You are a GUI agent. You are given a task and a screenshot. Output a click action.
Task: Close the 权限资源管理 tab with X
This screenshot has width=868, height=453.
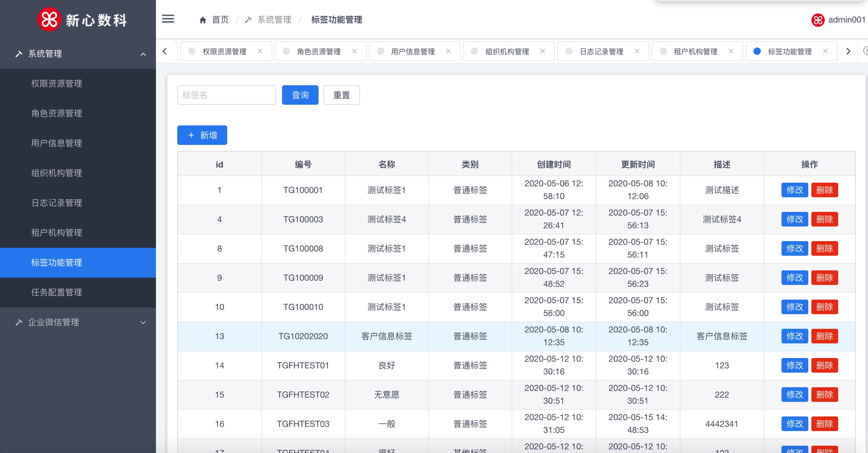(x=260, y=51)
